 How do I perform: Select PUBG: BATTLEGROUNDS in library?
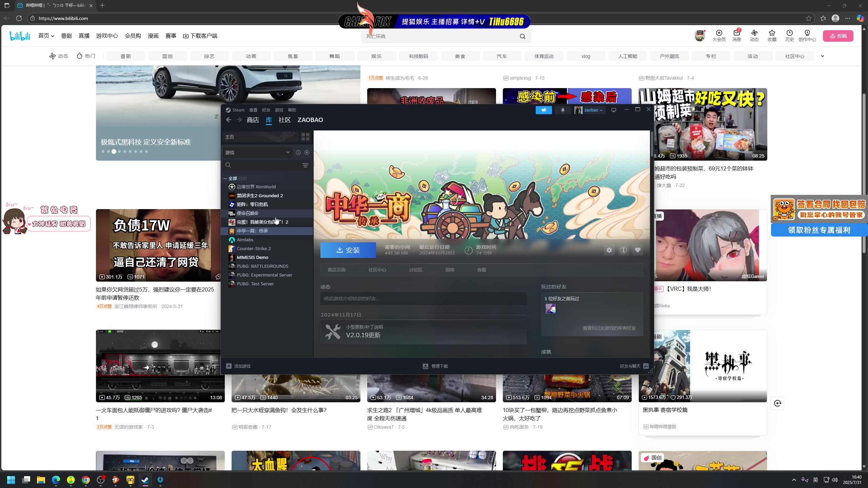pos(267,266)
